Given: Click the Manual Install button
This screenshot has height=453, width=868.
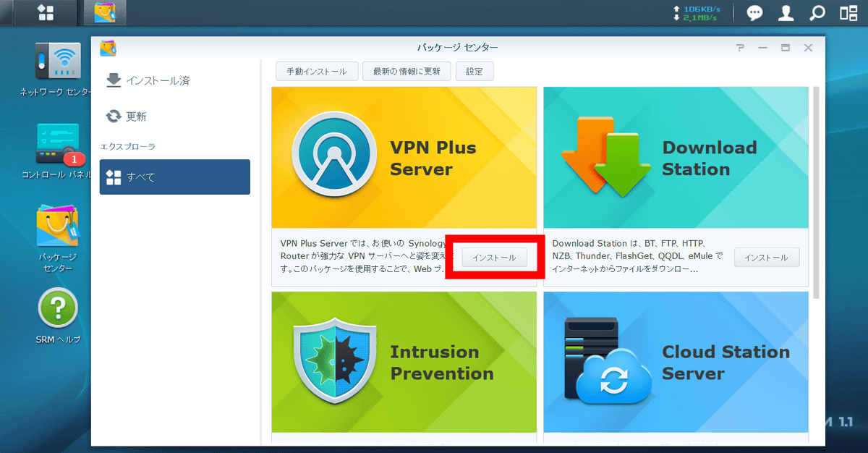Looking at the screenshot, I should [316, 72].
